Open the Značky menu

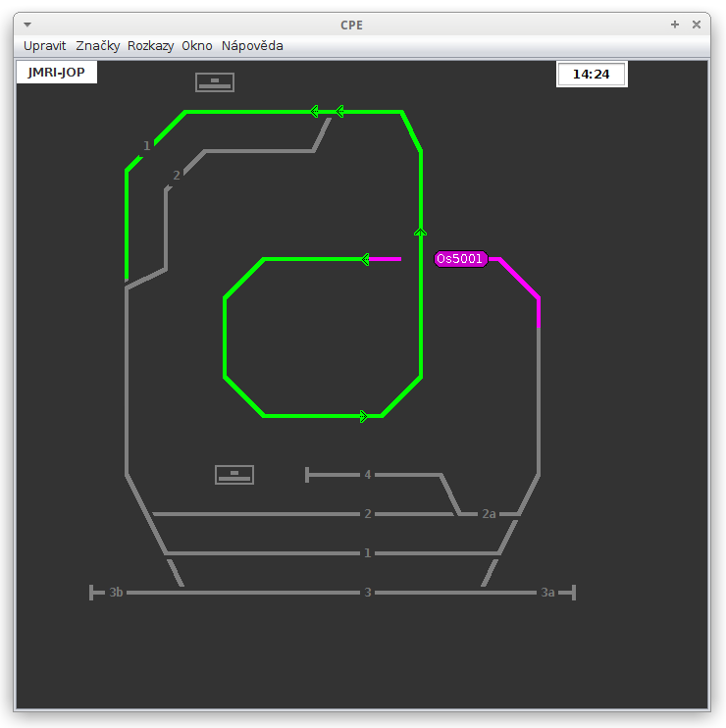pyautogui.click(x=97, y=46)
